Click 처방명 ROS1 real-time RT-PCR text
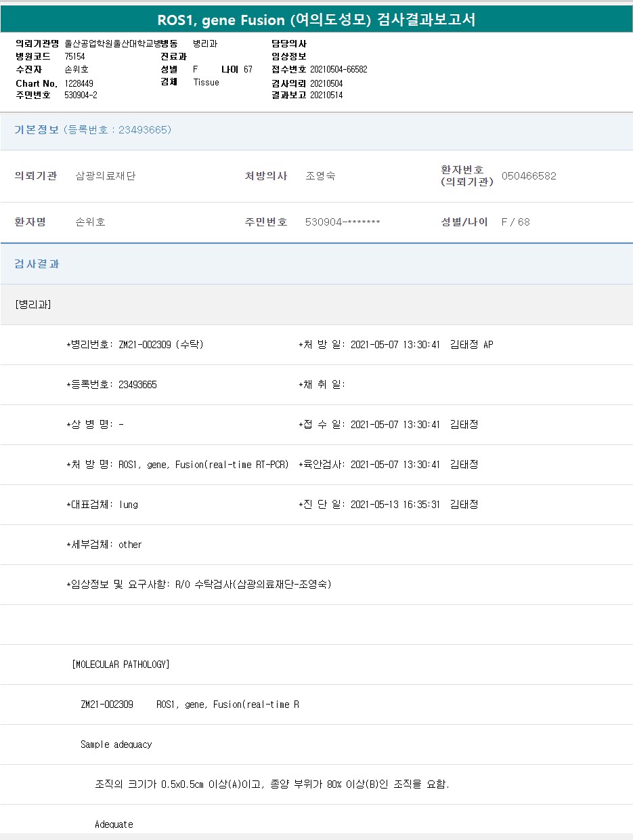 [203, 465]
